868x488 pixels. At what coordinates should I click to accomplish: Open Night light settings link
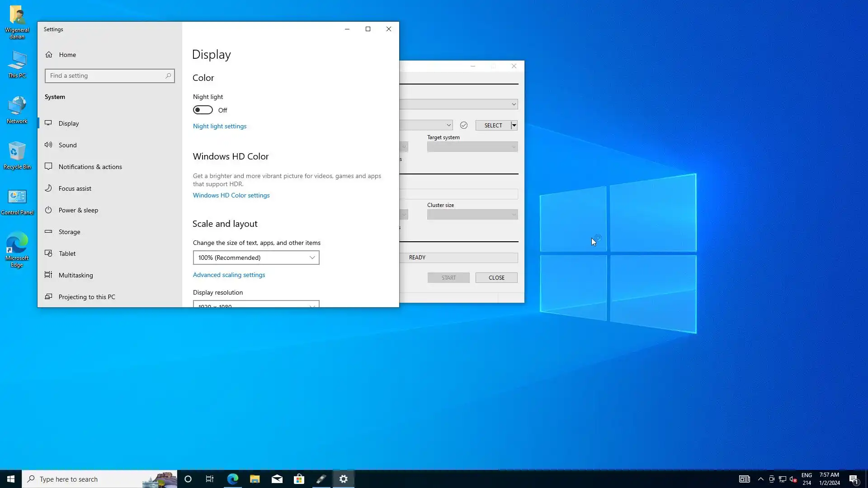(x=220, y=126)
